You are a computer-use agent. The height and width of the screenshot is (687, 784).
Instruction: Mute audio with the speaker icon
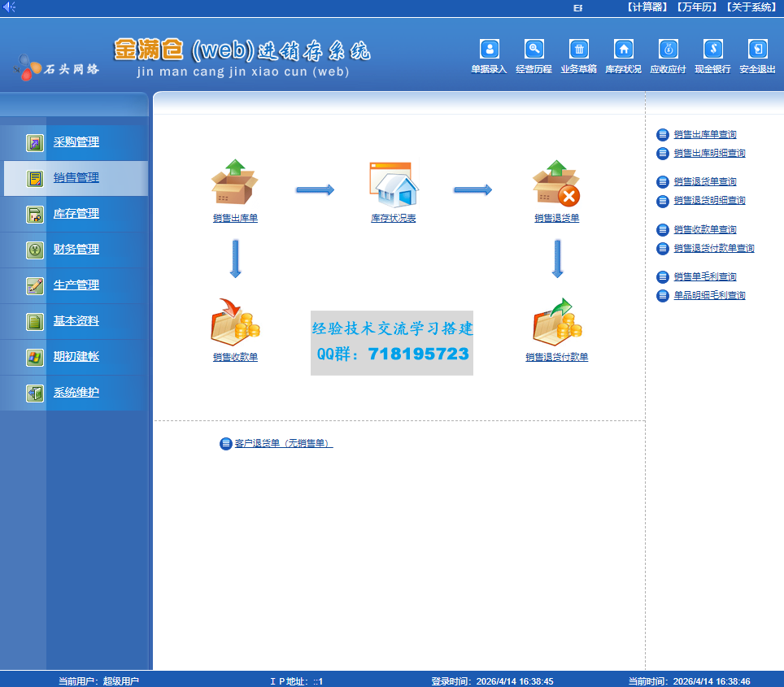pos(10,6)
